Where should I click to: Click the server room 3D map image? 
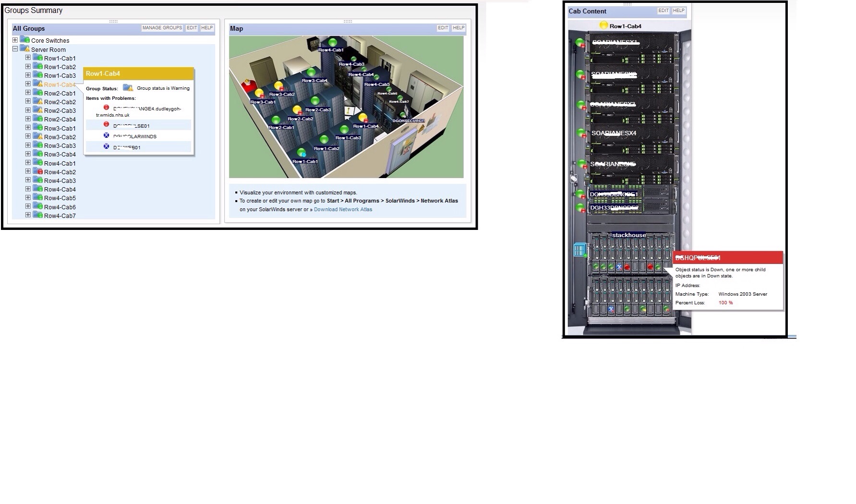[x=346, y=107]
